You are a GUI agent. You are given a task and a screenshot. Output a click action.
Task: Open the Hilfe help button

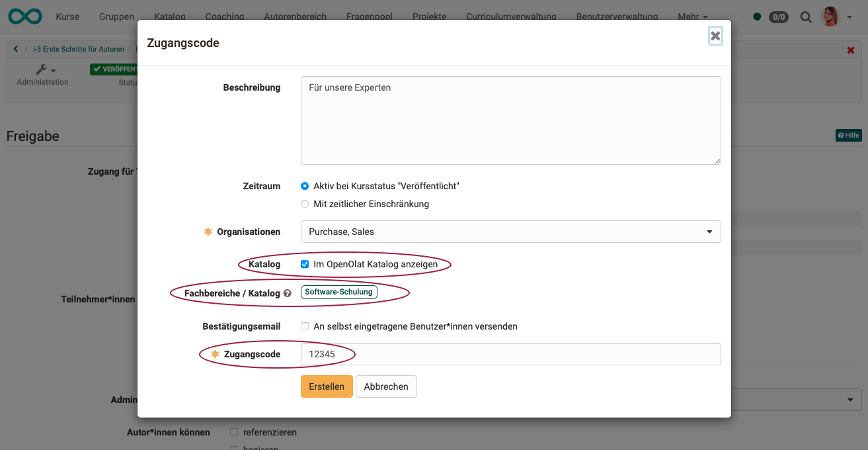coord(848,135)
